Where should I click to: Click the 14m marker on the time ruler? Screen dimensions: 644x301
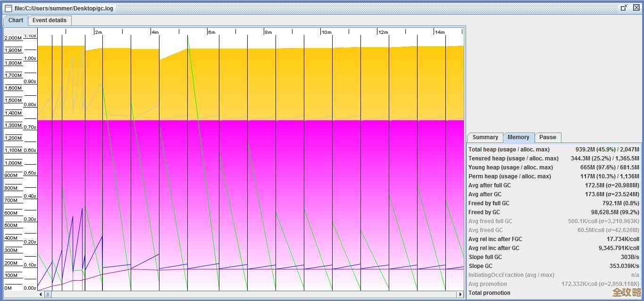(439, 32)
